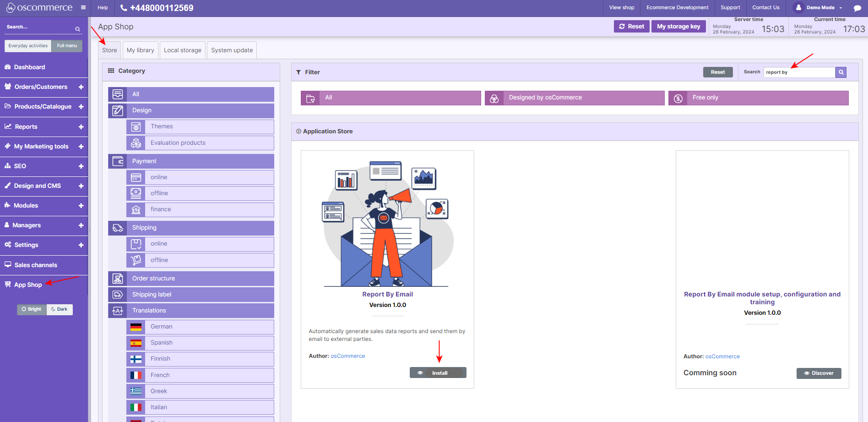Click the Themes category icon

coord(136,126)
